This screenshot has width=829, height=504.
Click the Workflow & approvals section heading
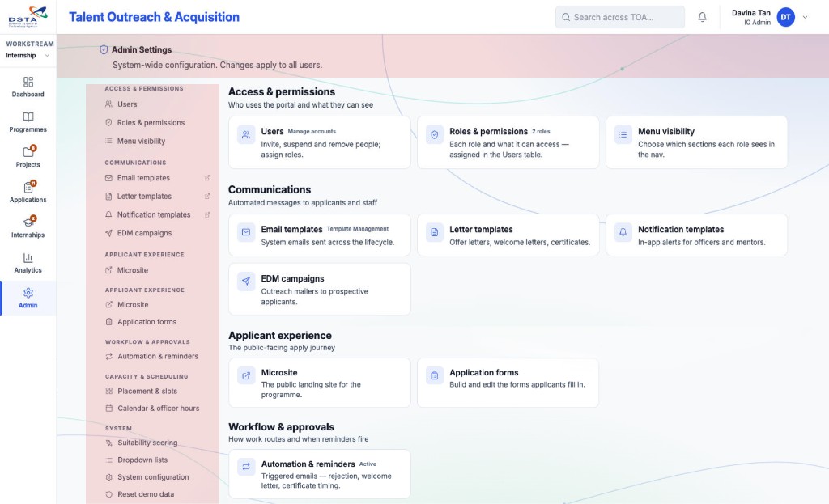pos(281,427)
